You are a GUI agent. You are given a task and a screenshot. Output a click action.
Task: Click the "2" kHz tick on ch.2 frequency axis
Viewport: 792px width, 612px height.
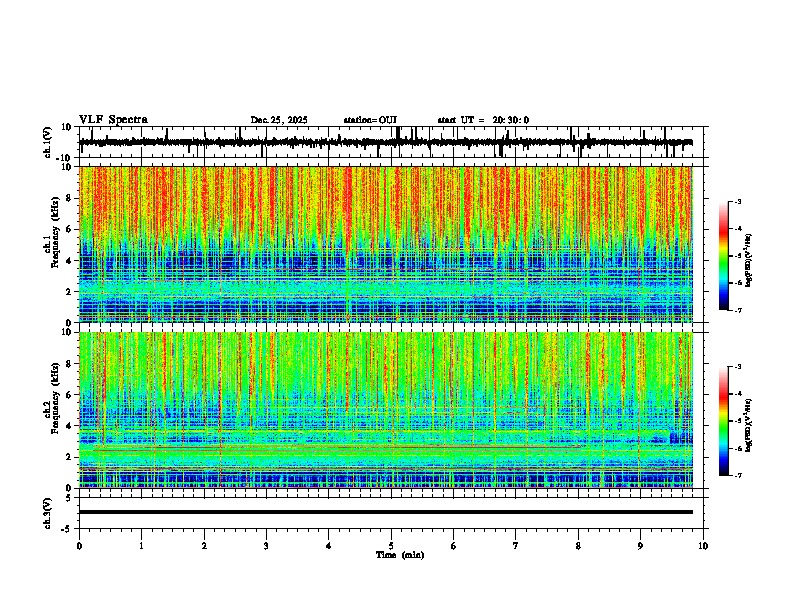71,457
